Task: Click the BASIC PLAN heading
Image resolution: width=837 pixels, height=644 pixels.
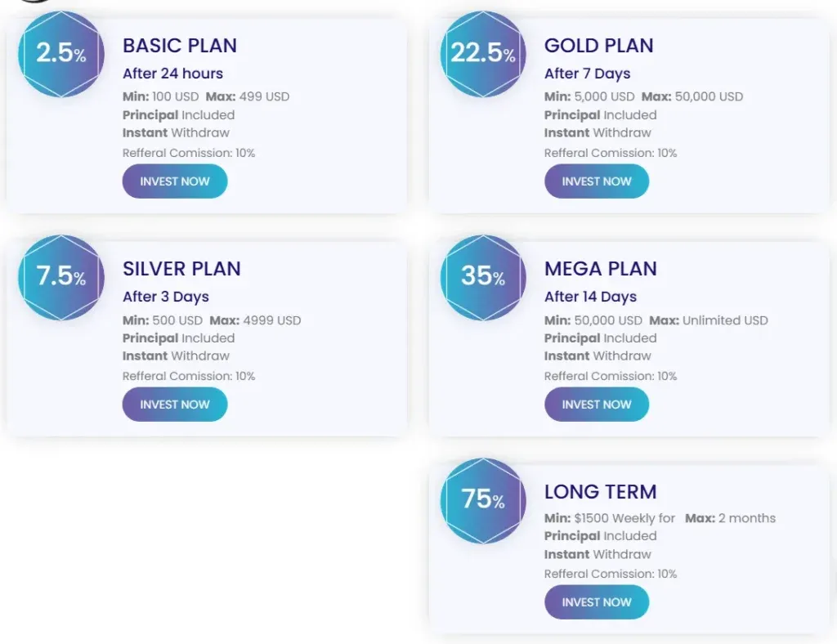Action: click(x=180, y=46)
